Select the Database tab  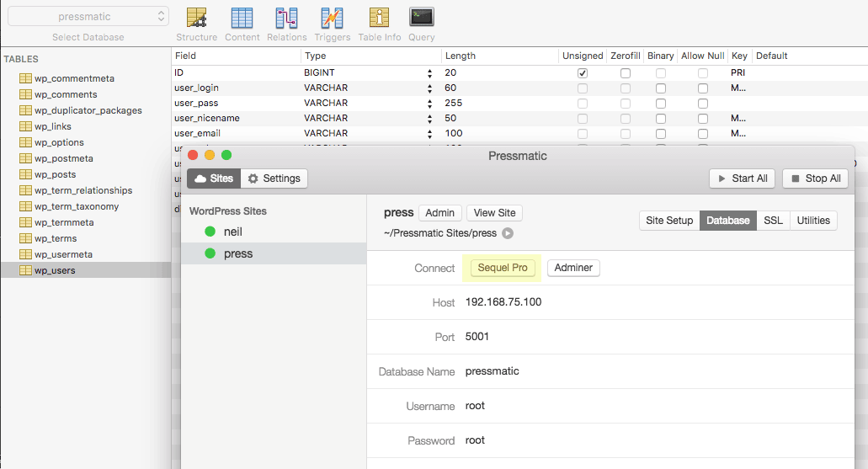(728, 221)
